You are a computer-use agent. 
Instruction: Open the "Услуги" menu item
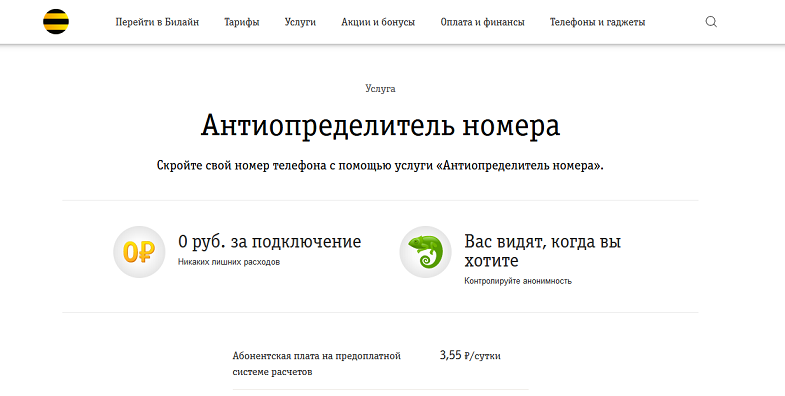pyautogui.click(x=300, y=22)
